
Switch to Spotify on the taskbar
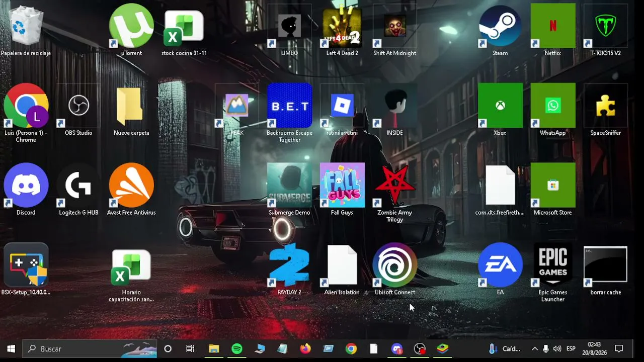[x=237, y=349]
